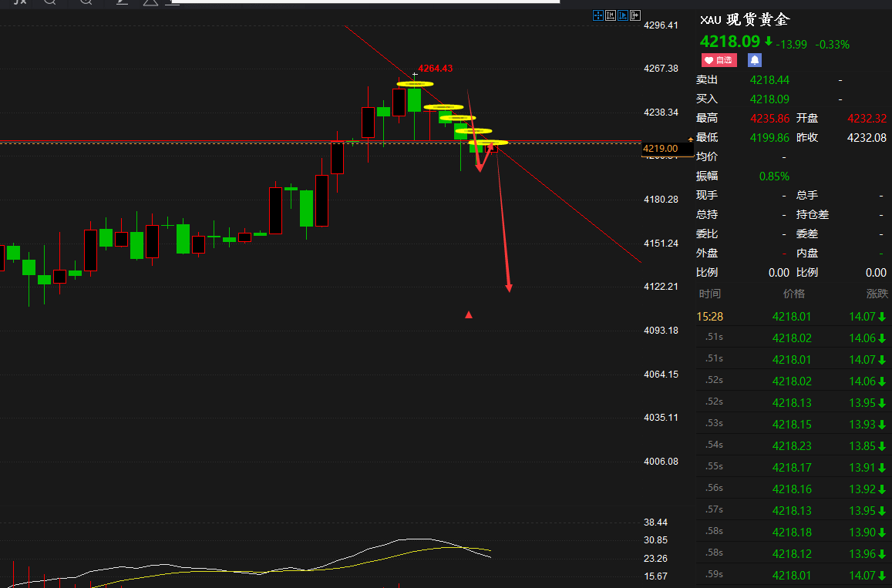The width and height of the screenshot is (892, 588).
Task: Click the blue play-forward chart icon
Action: pyautogui.click(x=623, y=15)
